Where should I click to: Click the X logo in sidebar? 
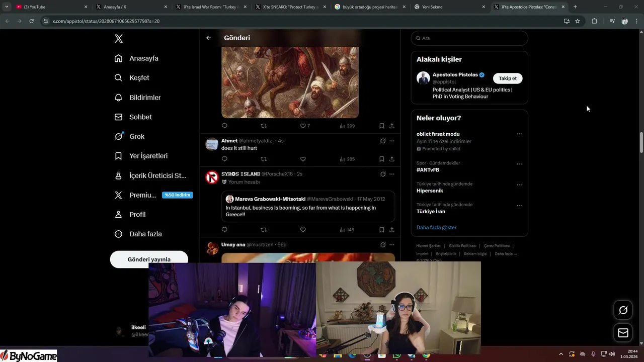pos(118,39)
